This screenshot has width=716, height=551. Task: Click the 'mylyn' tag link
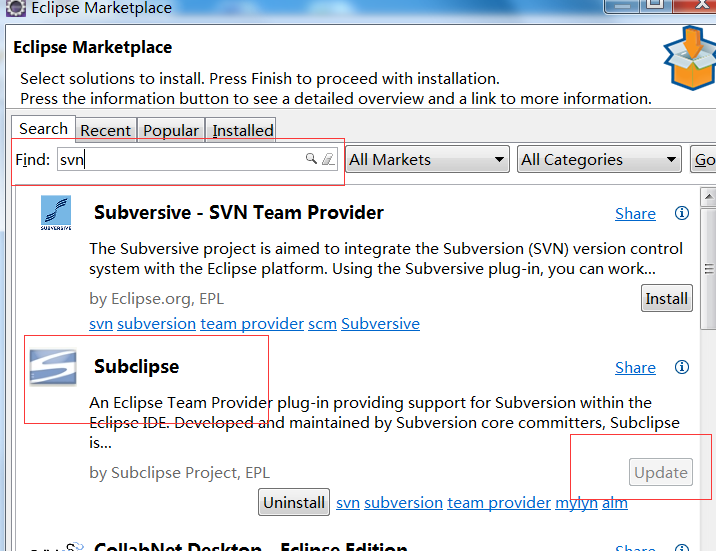pos(576,503)
